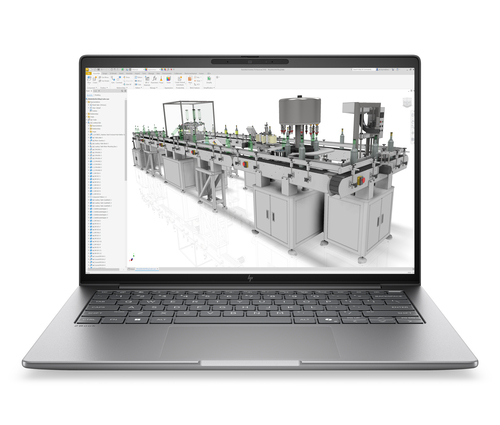
Task: Open the Bill of Materials icon
Action: 147,80
